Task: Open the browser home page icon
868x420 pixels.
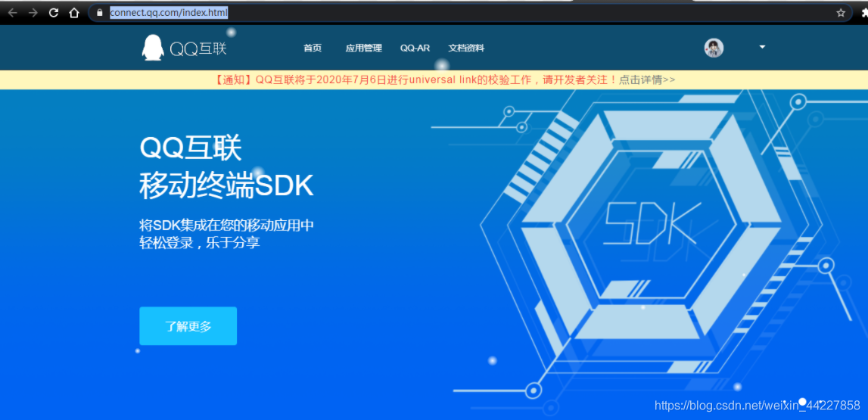Action: click(x=73, y=13)
